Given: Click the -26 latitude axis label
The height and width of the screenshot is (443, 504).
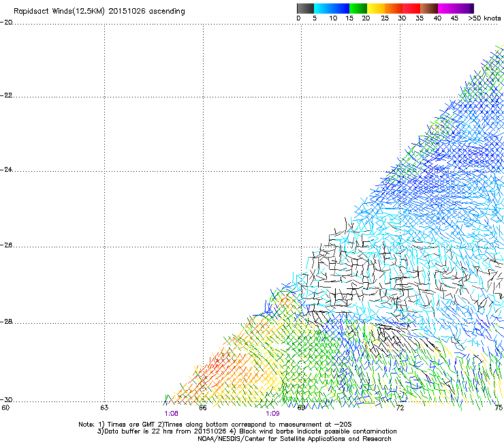Looking at the screenshot, I should (x=6, y=245).
